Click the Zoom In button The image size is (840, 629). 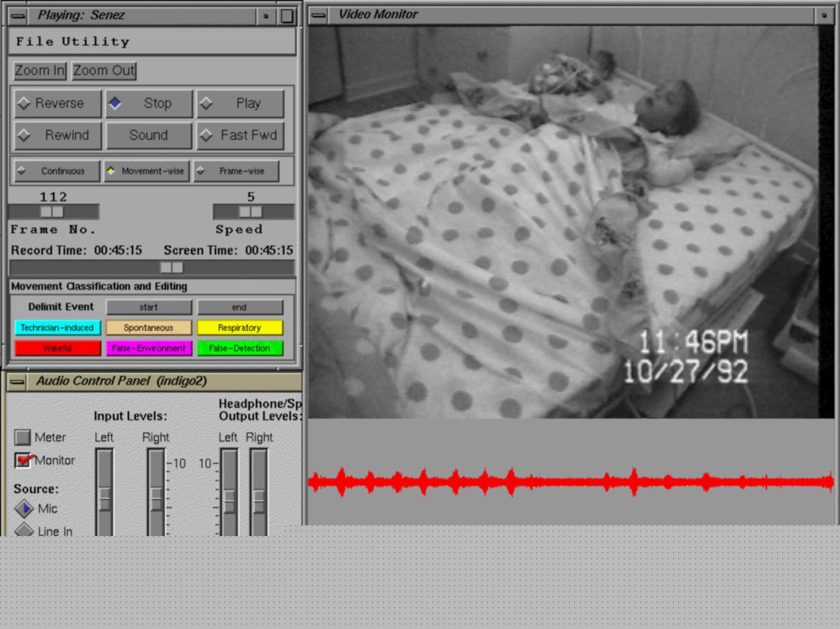40,70
